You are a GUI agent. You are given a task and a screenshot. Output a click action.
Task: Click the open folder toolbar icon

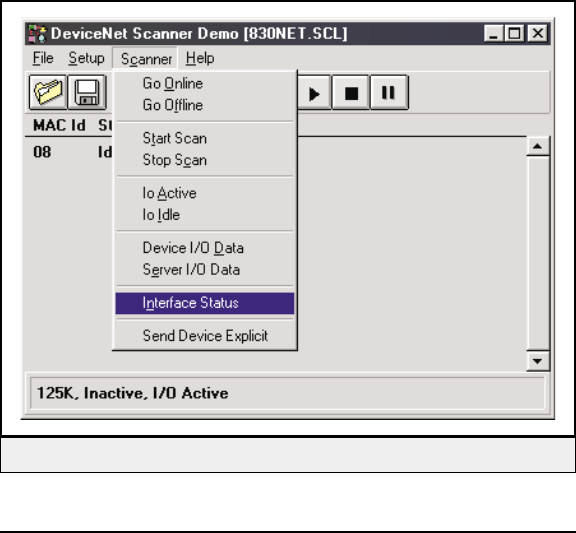[48, 93]
